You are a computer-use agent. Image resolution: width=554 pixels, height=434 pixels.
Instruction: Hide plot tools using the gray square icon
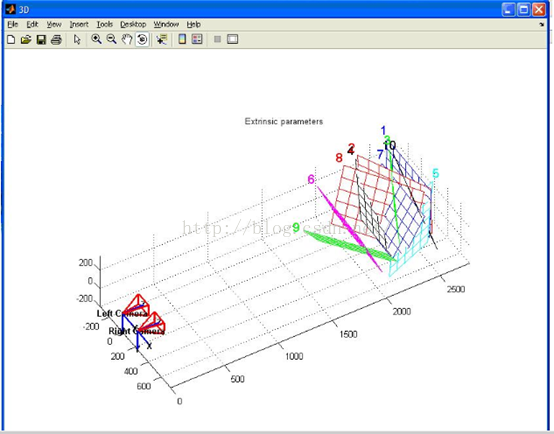click(x=217, y=39)
